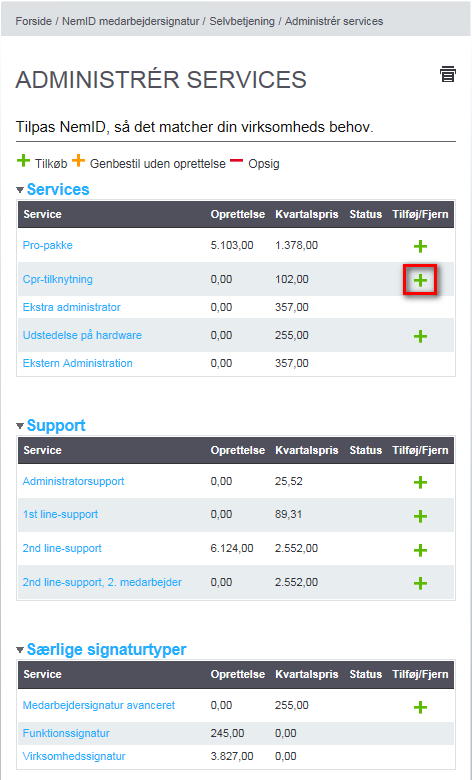Image resolution: width=472 pixels, height=780 pixels.
Task: Add 2nd line-support with green plus
Action: click(421, 550)
